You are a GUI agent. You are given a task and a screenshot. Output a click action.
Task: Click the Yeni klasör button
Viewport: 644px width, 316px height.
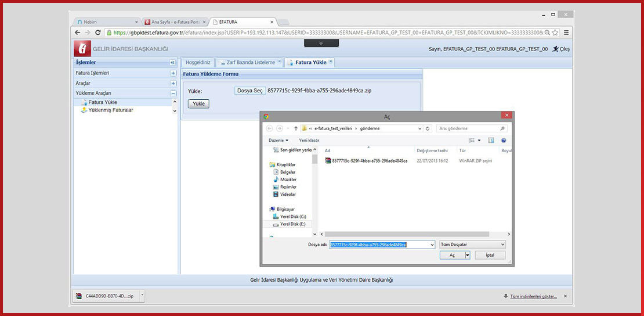pos(309,141)
